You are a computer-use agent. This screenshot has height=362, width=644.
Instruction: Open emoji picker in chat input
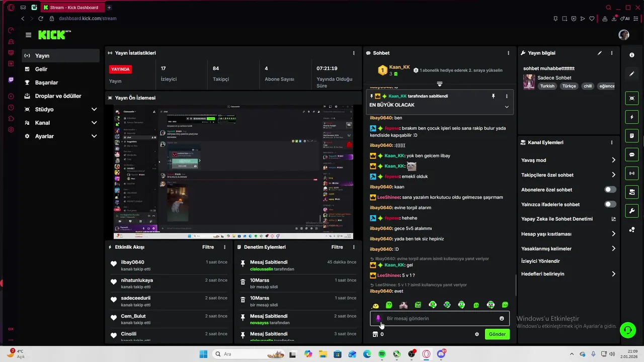[502, 318]
